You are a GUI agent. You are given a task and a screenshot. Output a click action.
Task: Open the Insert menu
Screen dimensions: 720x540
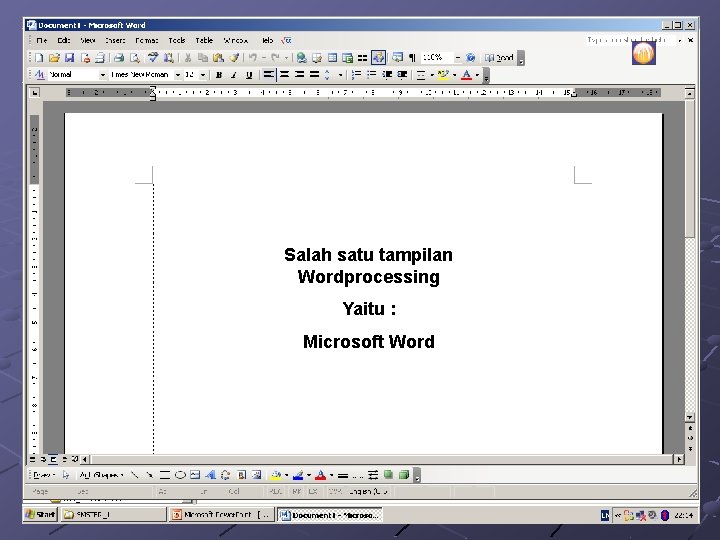click(x=115, y=40)
